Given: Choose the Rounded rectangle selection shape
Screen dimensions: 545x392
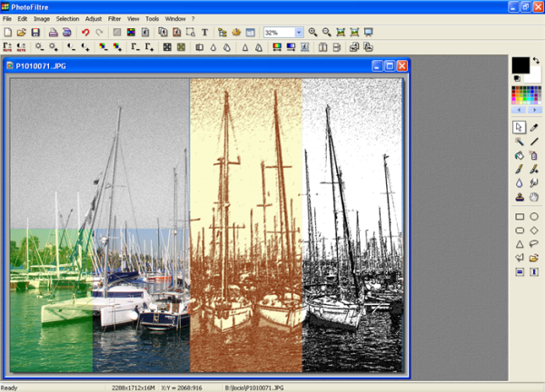Looking at the screenshot, I should [x=520, y=230].
